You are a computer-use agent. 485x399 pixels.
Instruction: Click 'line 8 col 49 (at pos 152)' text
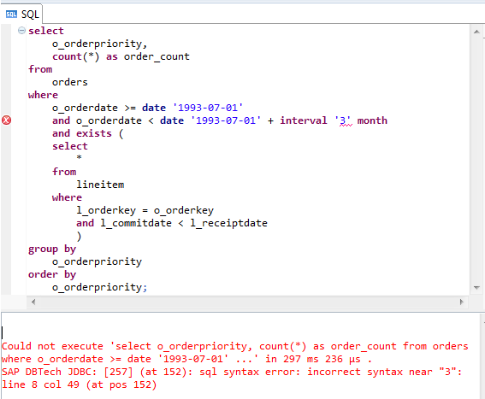pyautogui.click(x=79, y=384)
